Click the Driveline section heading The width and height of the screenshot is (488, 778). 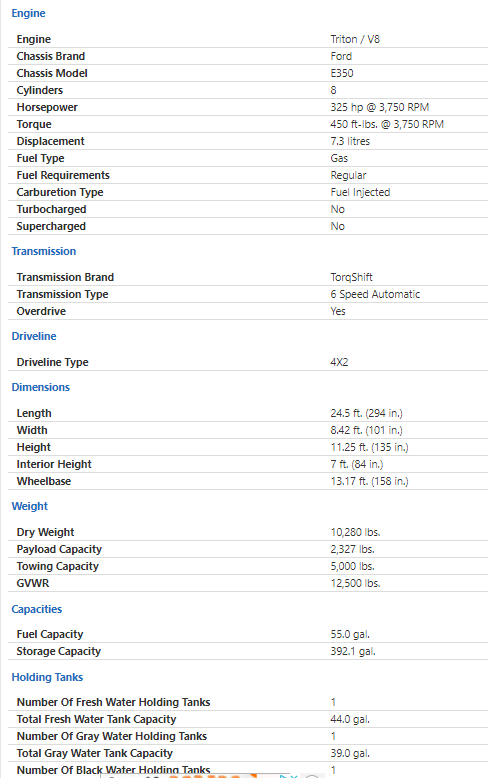[34, 336]
